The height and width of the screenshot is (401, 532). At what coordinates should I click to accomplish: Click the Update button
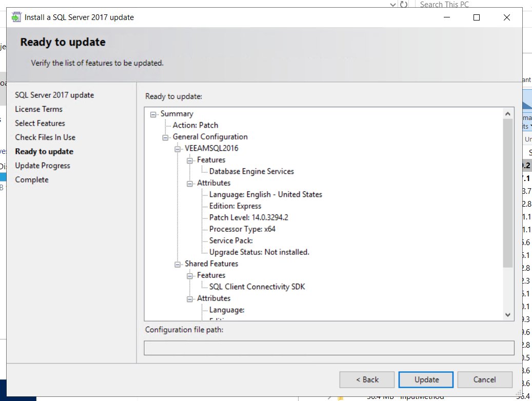point(426,379)
